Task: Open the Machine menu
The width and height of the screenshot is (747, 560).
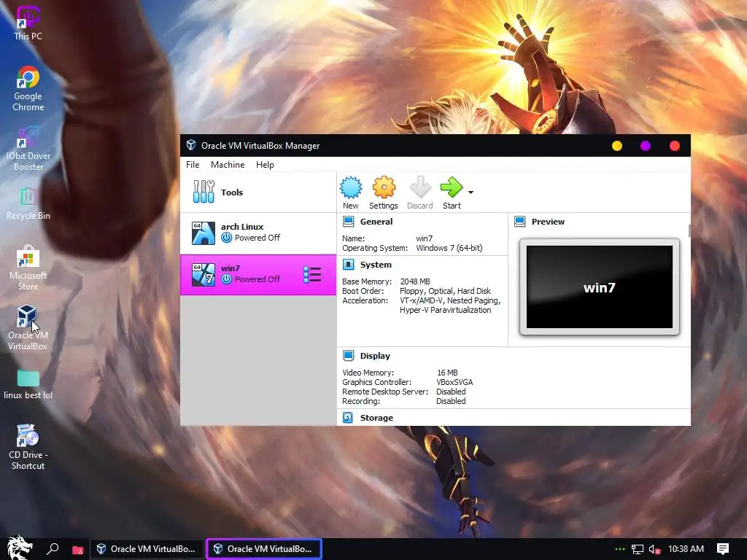Action: pos(228,165)
